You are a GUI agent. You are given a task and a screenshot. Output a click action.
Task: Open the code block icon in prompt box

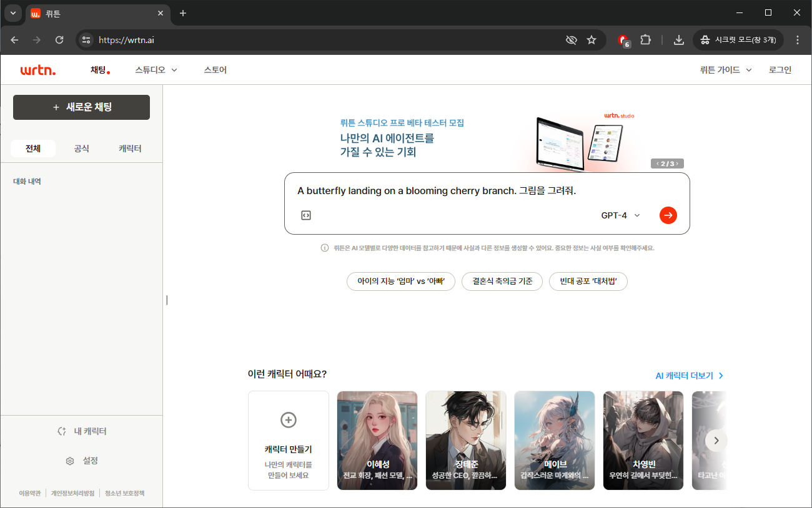pos(306,215)
